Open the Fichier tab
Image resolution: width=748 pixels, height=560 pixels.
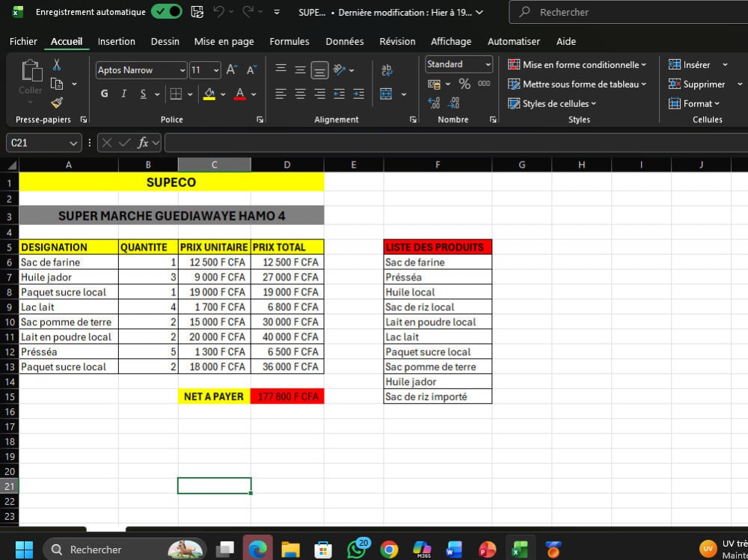click(23, 42)
